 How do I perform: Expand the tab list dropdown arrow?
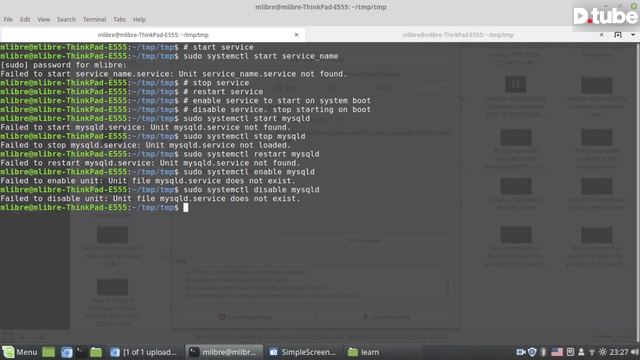click(x=633, y=35)
